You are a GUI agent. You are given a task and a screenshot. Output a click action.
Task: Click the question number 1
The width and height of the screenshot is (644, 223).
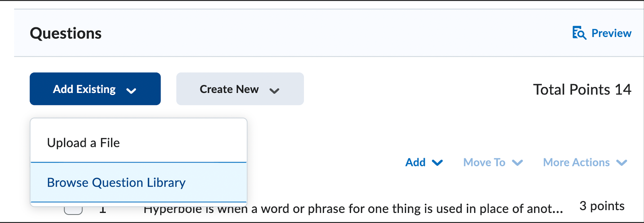103,210
